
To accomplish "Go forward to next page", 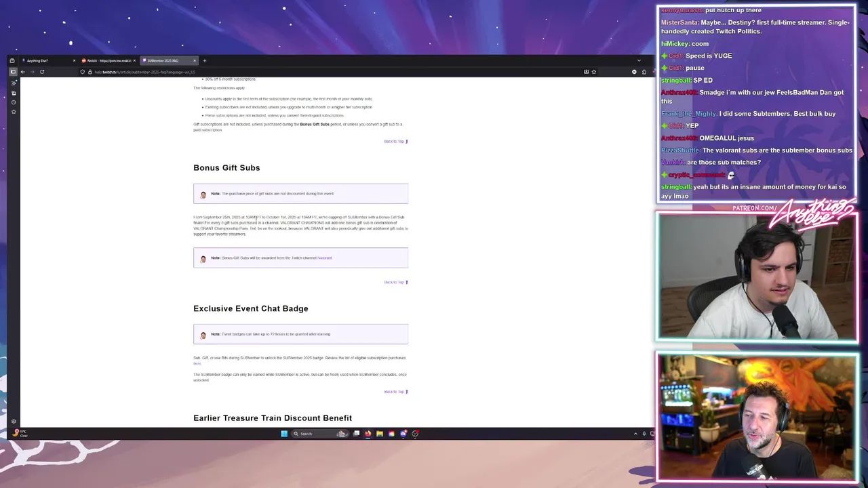I will tap(32, 72).
